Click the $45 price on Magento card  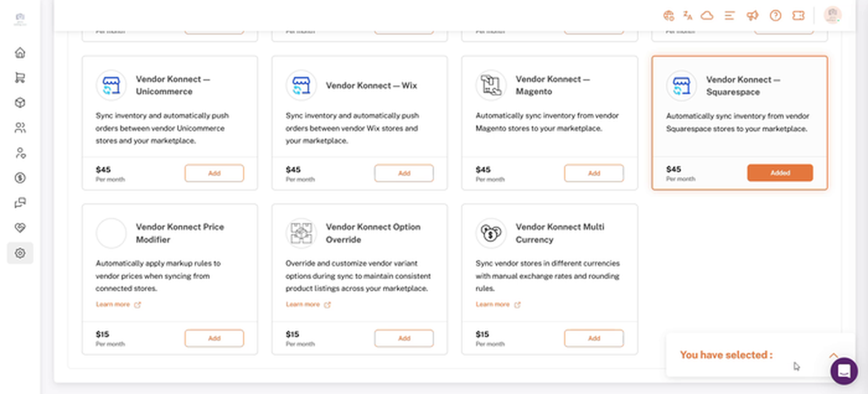coord(483,169)
